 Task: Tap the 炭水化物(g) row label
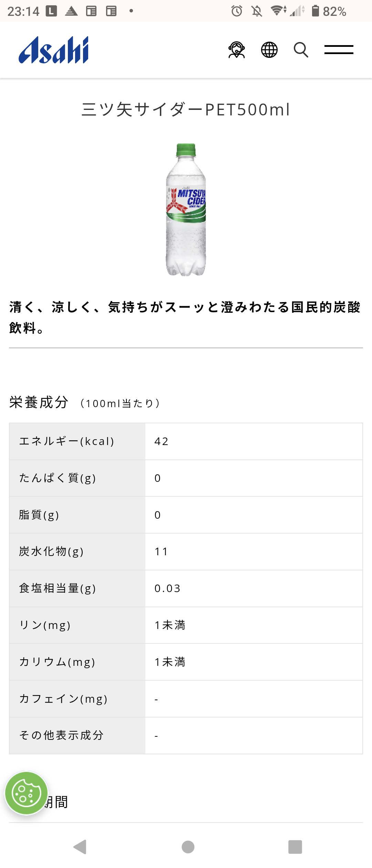pos(51,551)
